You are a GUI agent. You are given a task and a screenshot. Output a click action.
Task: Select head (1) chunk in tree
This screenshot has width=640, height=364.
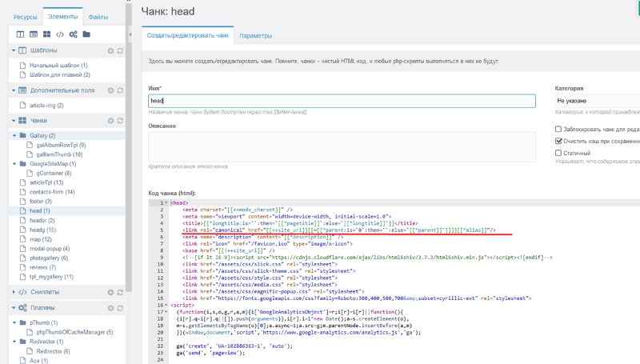click(x=39, y=210)
